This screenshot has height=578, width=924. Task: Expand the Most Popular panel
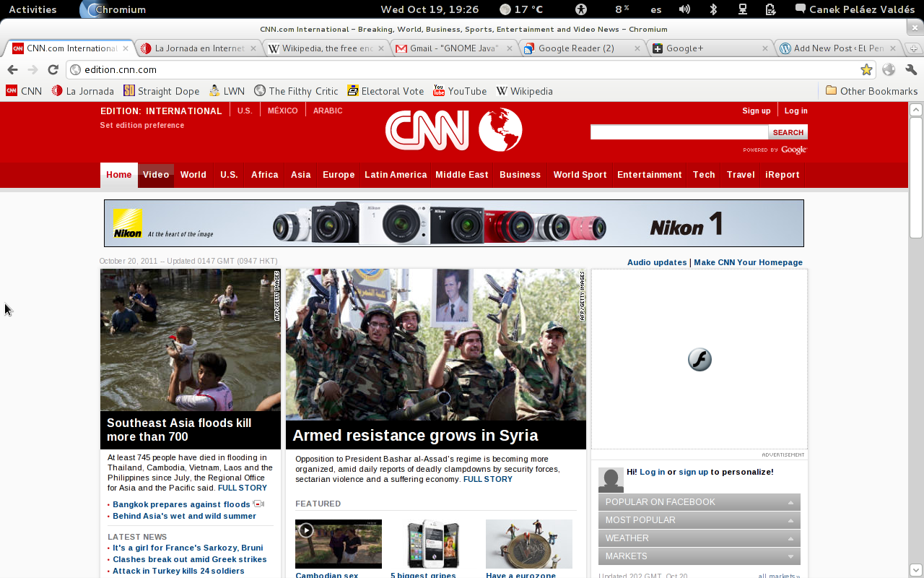[x=699, y=520]
